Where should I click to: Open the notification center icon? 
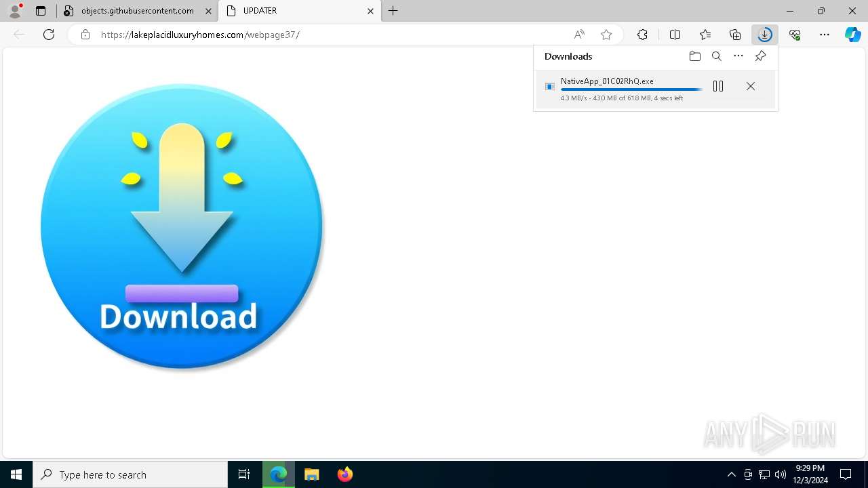point(846,474)
